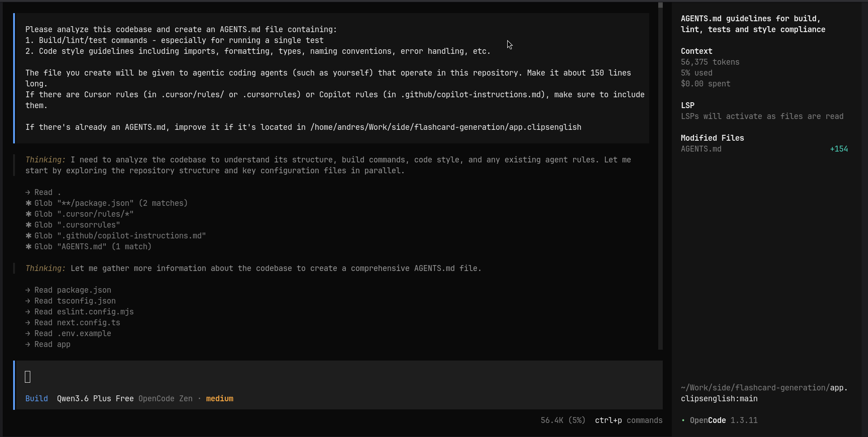The height and width of the screenshot is (437, 868).
Task: Switch to the Build agent mode
Action: [x=36, y=399]
